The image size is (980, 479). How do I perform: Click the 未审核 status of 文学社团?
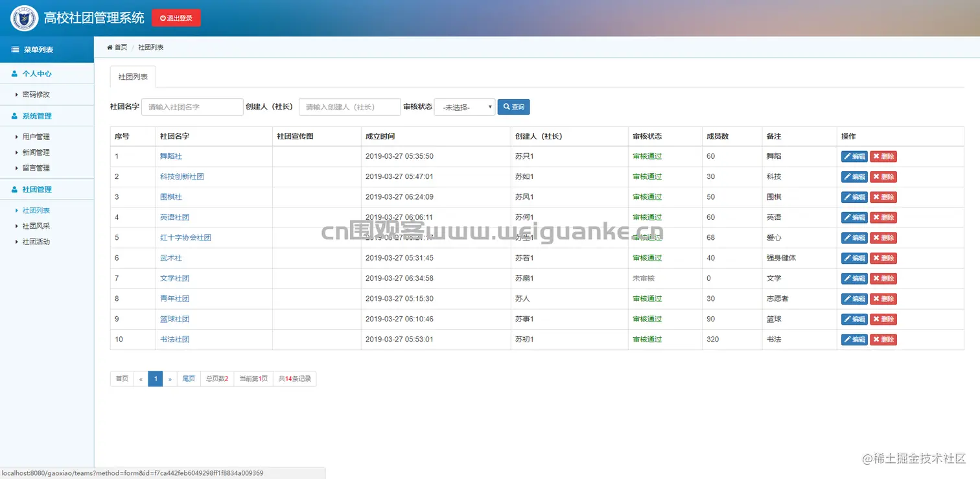tap(644, 278)
